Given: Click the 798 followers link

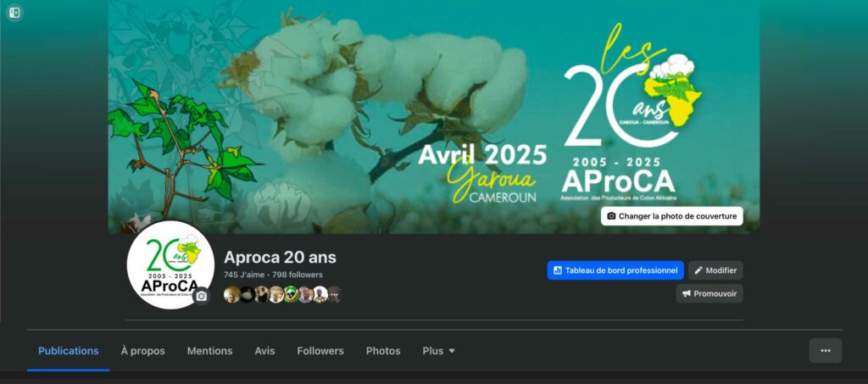Looking at the screenshot, I should (x=298, y=275).
